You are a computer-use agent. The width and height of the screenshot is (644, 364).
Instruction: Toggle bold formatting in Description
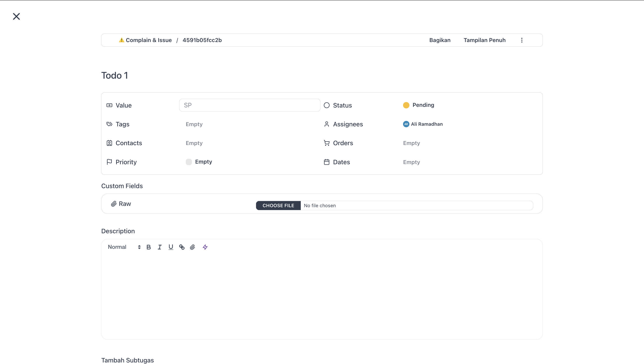click(149, 247)
